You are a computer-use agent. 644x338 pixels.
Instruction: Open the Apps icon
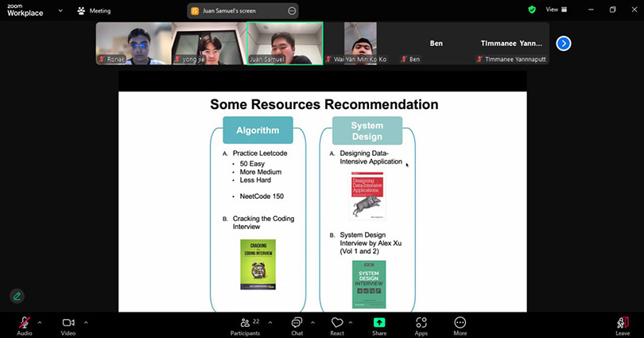point(421,323)
